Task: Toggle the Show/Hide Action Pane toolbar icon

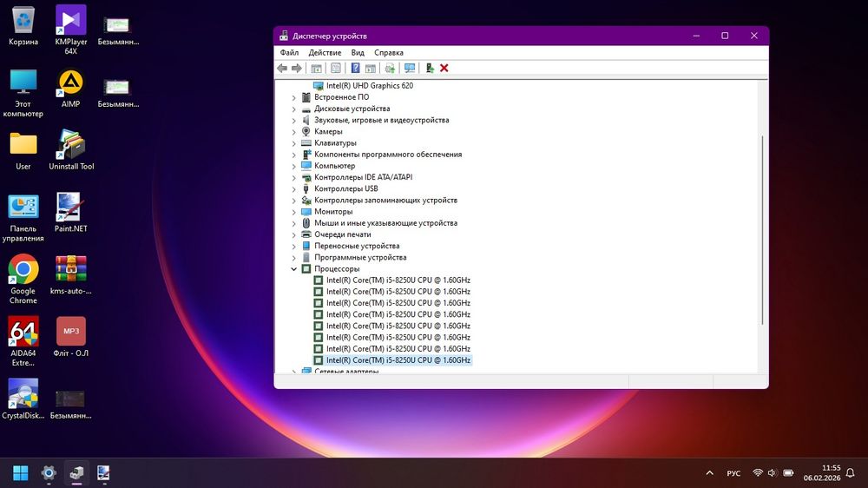Action: (x=371, y=68)
